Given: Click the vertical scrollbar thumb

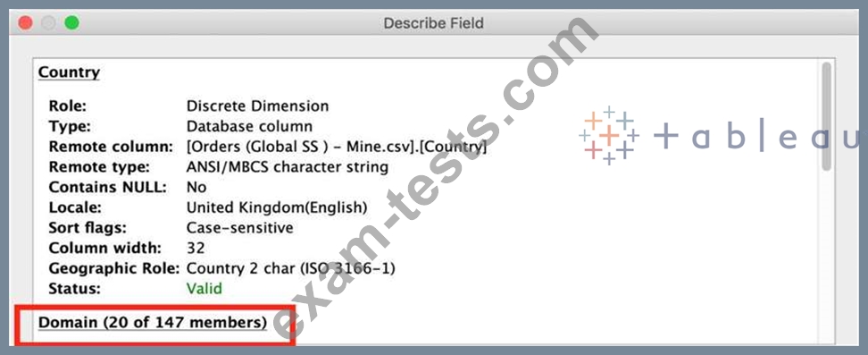Looking at the screenshot, I should [827, 116].
